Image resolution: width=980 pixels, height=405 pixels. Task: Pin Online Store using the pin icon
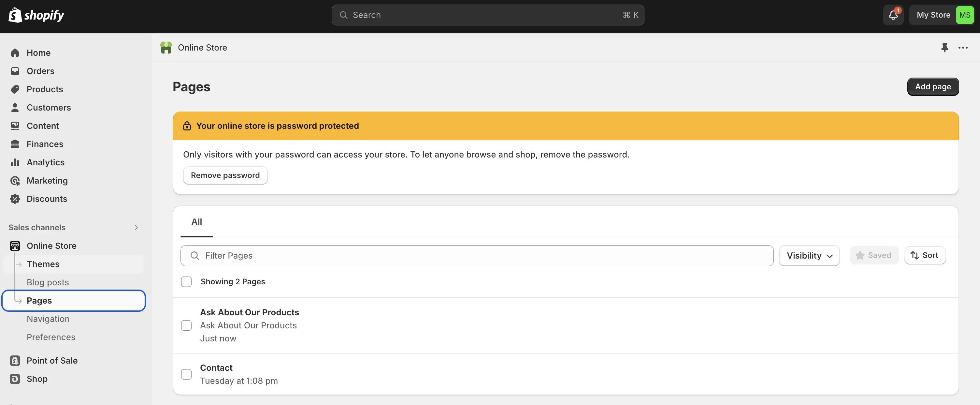pos(945,48)
